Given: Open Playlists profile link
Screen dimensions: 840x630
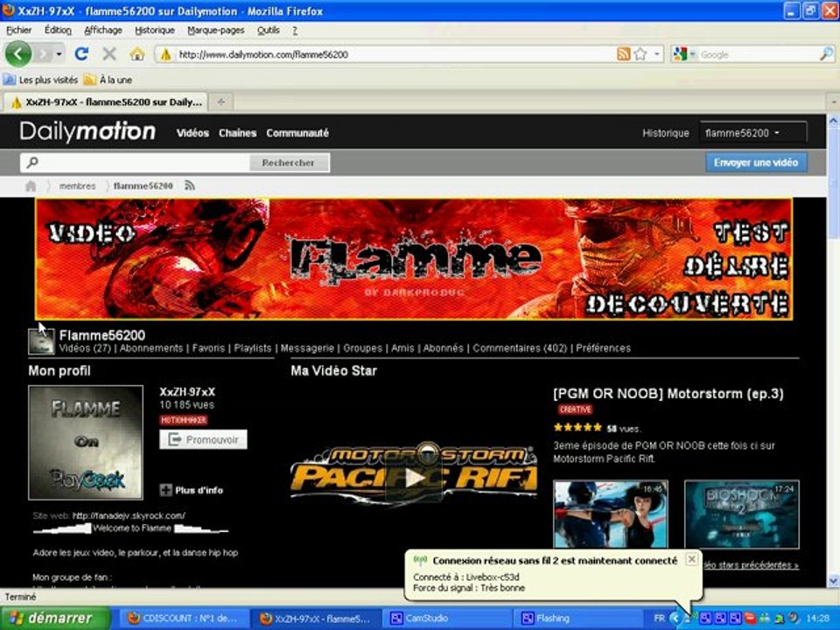Looking at the screenshot, I should pos(252,348).
